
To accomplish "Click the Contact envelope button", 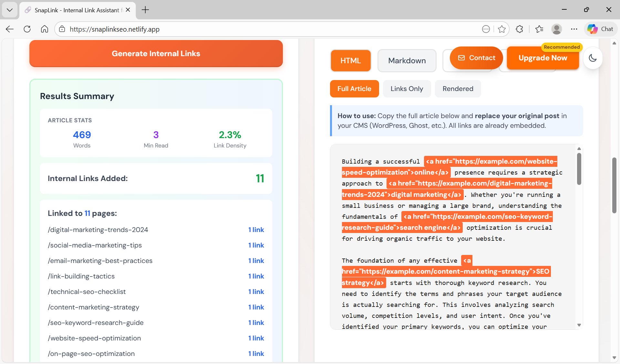I will [476, 58].
